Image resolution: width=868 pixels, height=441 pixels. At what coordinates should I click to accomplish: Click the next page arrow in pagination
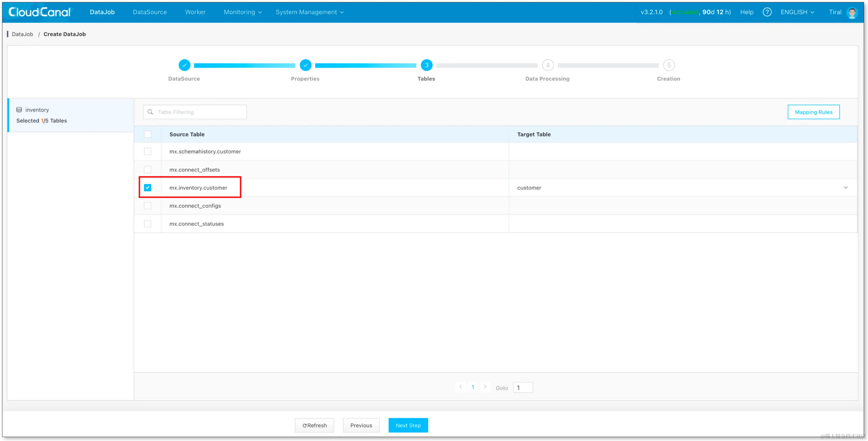tap(485, 387)
